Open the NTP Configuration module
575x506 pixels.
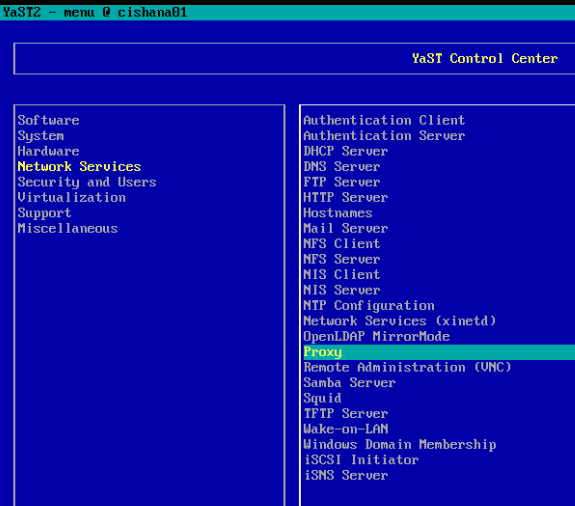[369, 305]
